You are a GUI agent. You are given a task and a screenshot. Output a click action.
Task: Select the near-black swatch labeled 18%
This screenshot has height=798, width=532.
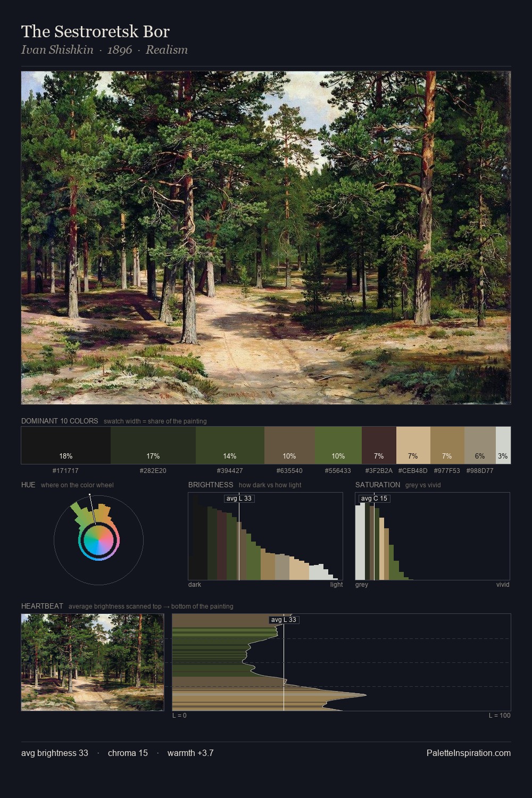(x=66, y=445)
